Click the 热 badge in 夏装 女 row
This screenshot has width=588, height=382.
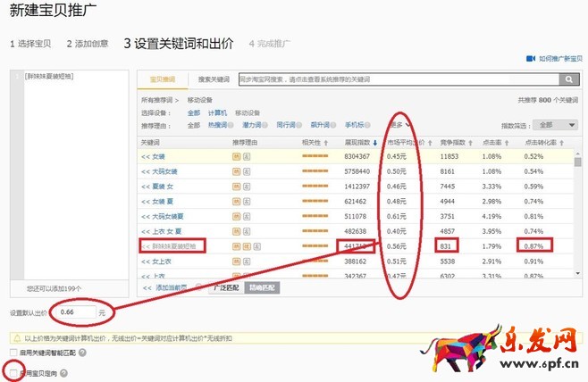click(236, 186)
